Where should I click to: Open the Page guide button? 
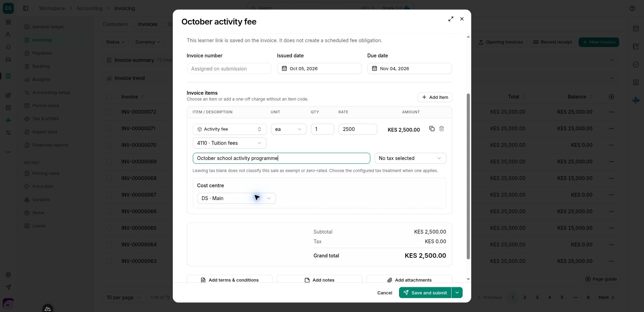600,279
